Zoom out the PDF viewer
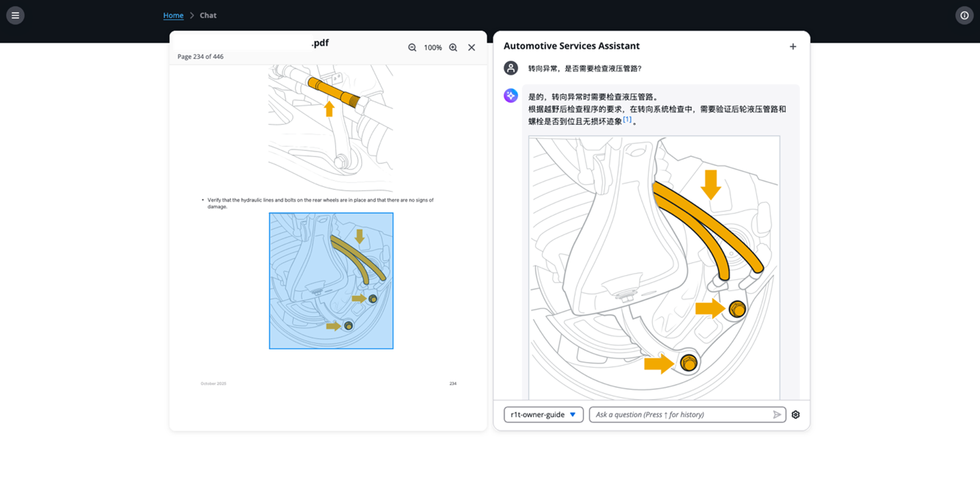 (412, 48)
